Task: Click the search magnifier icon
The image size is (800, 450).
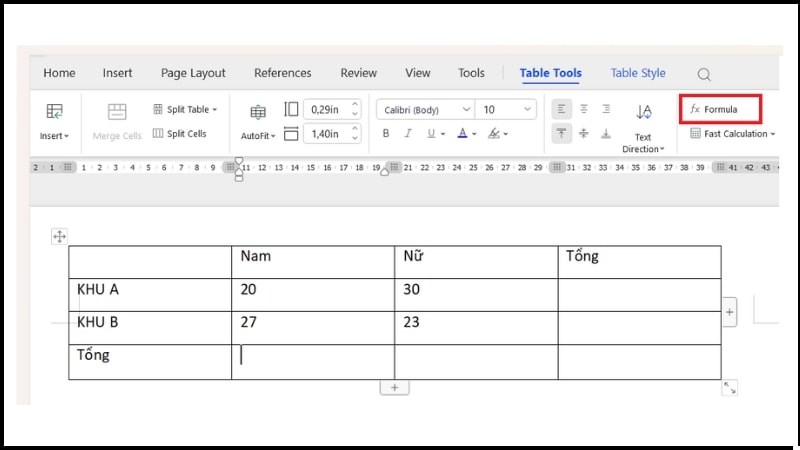Action: tap(704, 74)
